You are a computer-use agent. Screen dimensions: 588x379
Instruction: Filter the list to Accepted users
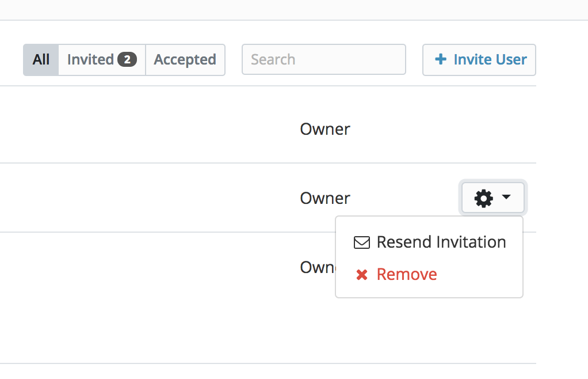(x=185, y=60)
